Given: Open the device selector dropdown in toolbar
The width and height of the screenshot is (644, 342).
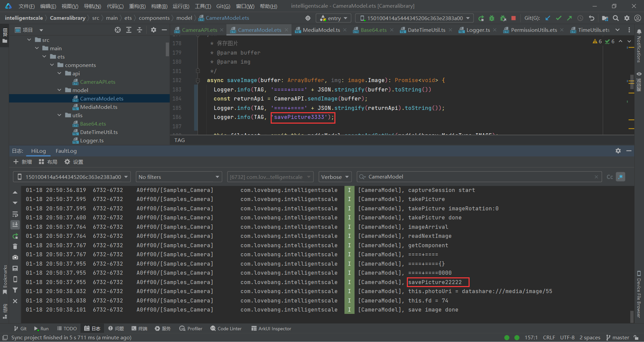Looking at the screenshot, I should (x=414, y=18).
